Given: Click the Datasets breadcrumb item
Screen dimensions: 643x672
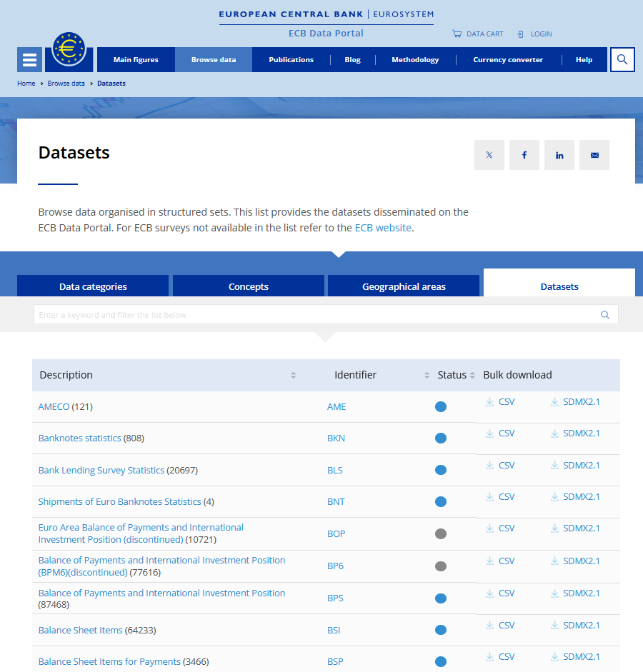Looking at the screenshot, I should pyautogui.click(x=111, y=83).
